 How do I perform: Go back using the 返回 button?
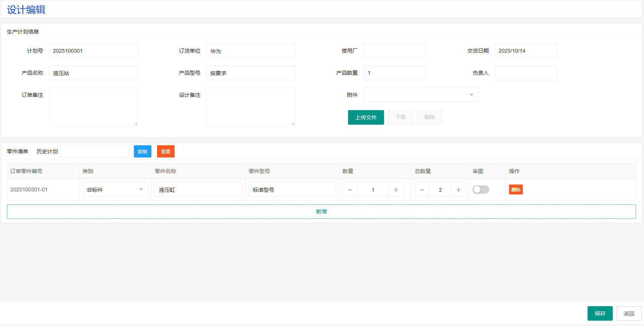pyautogui.click(x=629, y=313)
